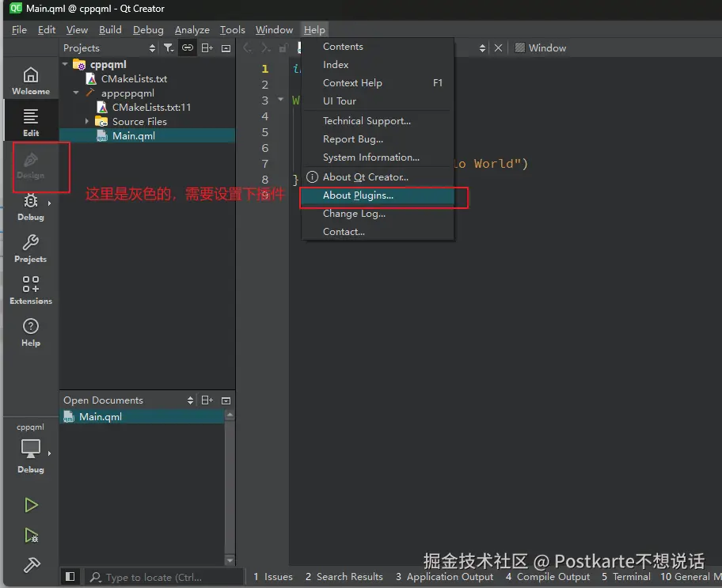Build the project with hammer icon
The image size is (722, 588).
point(31,565)
